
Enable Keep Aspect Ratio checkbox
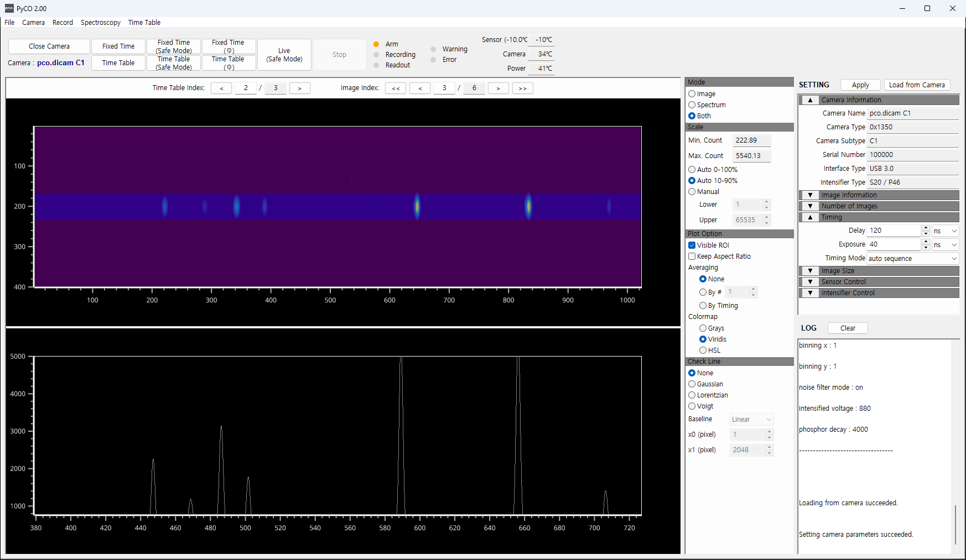point(692,257)
